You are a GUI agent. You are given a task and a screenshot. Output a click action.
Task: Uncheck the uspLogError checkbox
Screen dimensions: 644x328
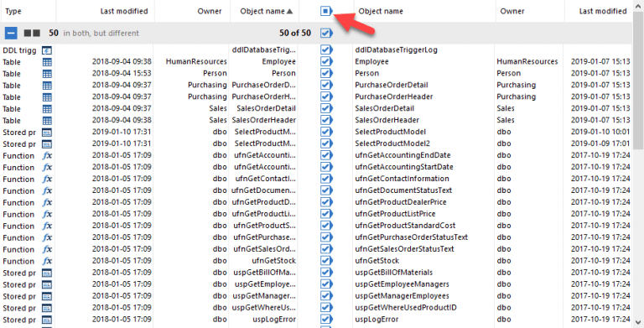tap(326, 320)
